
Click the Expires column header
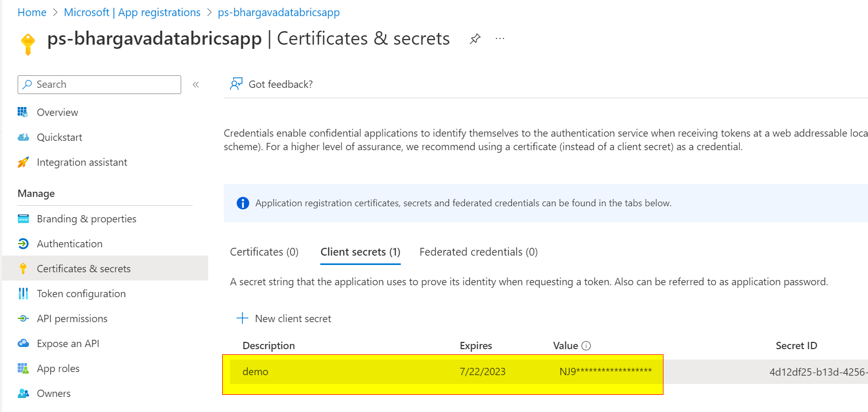[476, 345]
